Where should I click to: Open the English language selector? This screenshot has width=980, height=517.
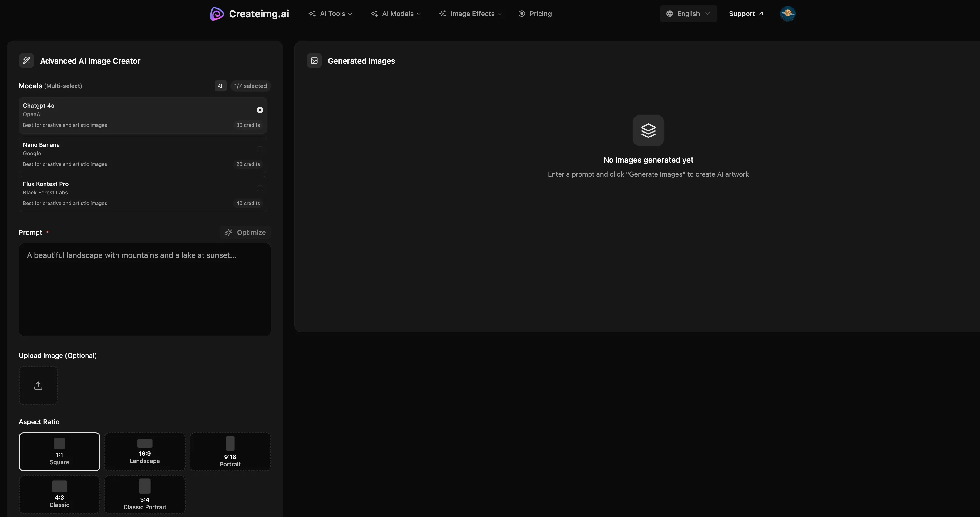[x=688, y=14]
